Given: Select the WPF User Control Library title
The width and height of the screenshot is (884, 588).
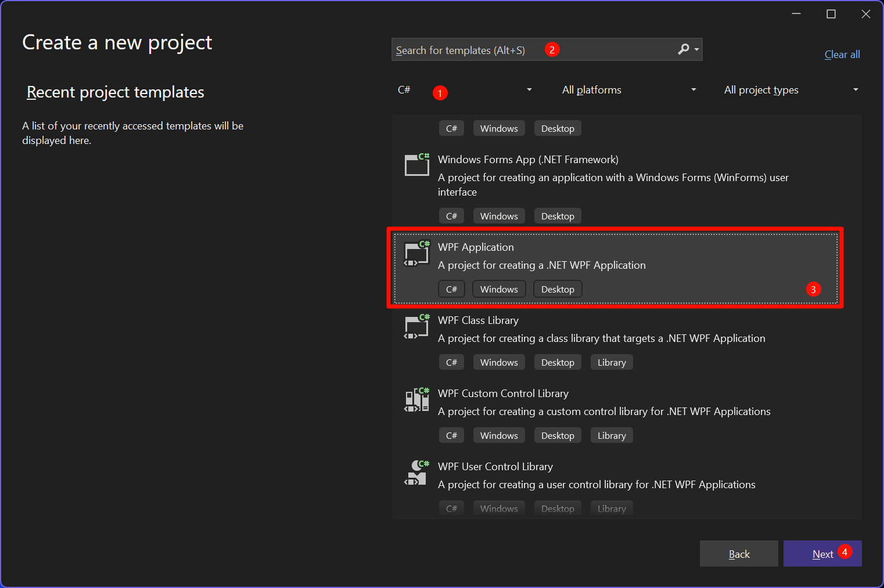Looking at the screenshot, I should tap(495, 467).
